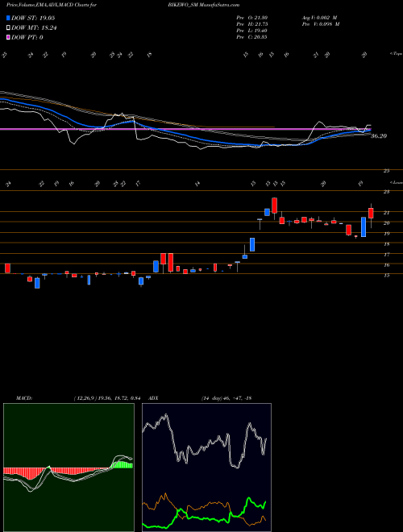This screenshot has width=403, height=532.
Task: Click the 'BIKEWO_SM MunafaSutra.com' header text
Action: [206, 5]
